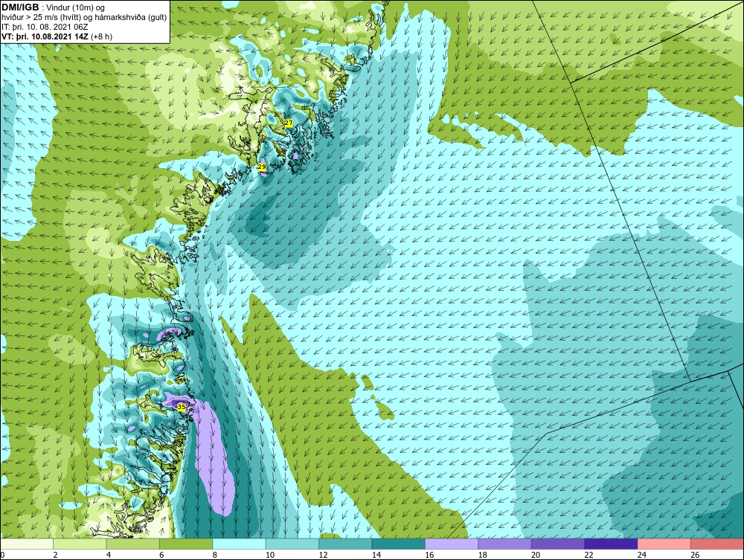
Task: Select the 22-24 m/s dark indigo legend color
Action: tap(611, 544)
